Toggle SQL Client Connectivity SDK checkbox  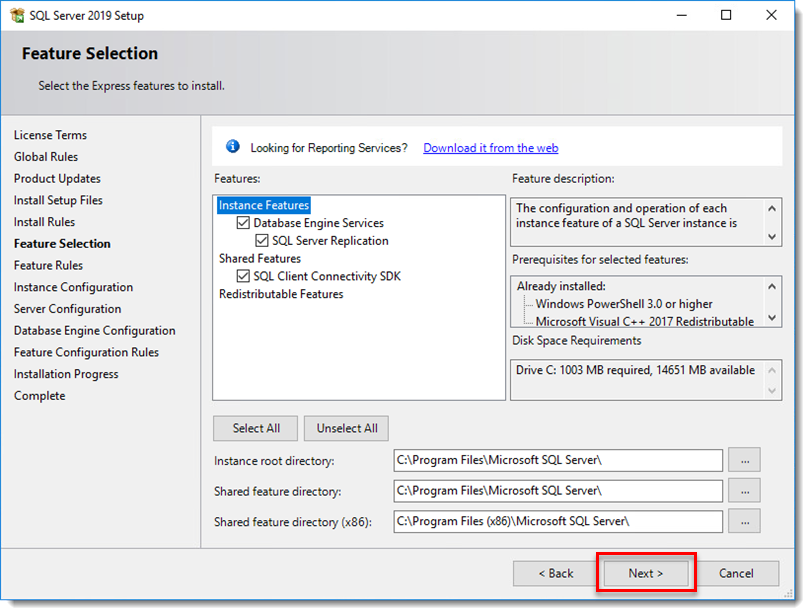click(x=242, y=276)
